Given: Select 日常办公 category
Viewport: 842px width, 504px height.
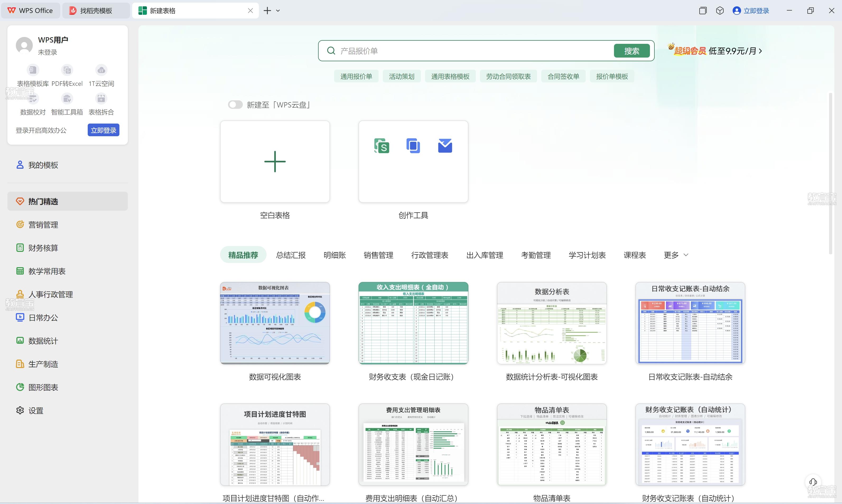Looking at the screenshot, I should (x=68, y=318).
